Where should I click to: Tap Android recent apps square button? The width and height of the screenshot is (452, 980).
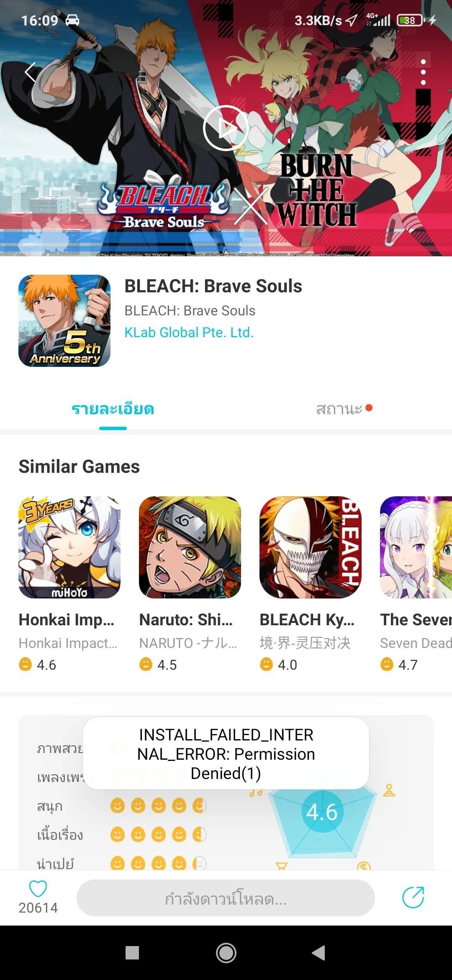pos(132,953)
